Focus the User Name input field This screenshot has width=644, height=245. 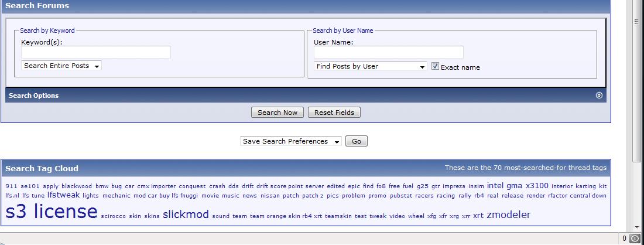389,52
